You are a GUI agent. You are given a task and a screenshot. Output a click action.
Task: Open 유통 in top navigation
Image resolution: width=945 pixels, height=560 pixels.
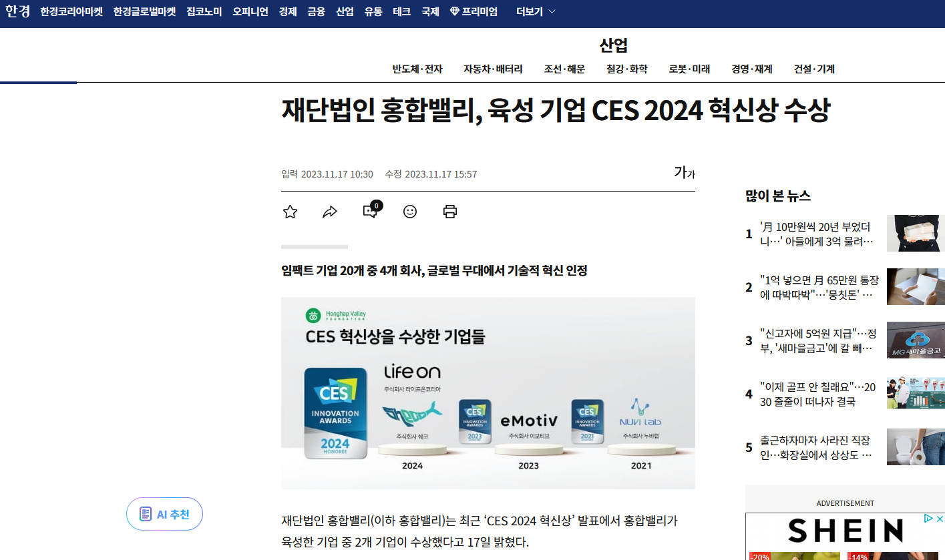pyautogui.click(x=373, y=11)
